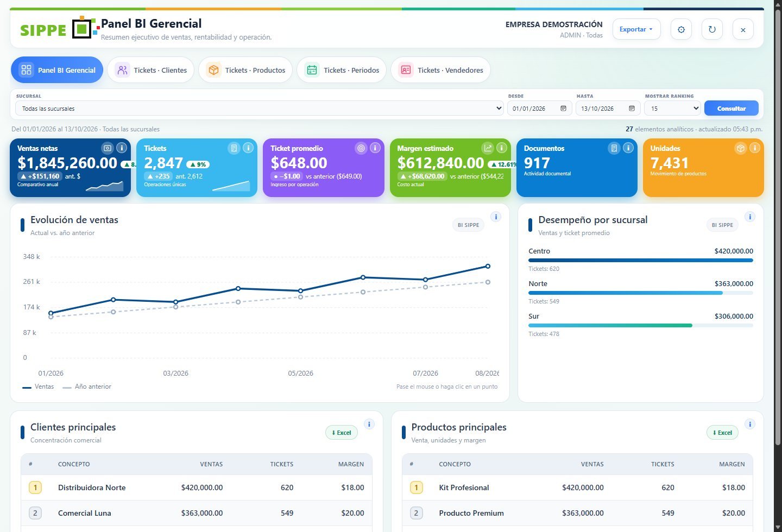Click the camera icon on Ventas netas card
Viewport: 782px width, 532px height.
click(x=108, y=148)
